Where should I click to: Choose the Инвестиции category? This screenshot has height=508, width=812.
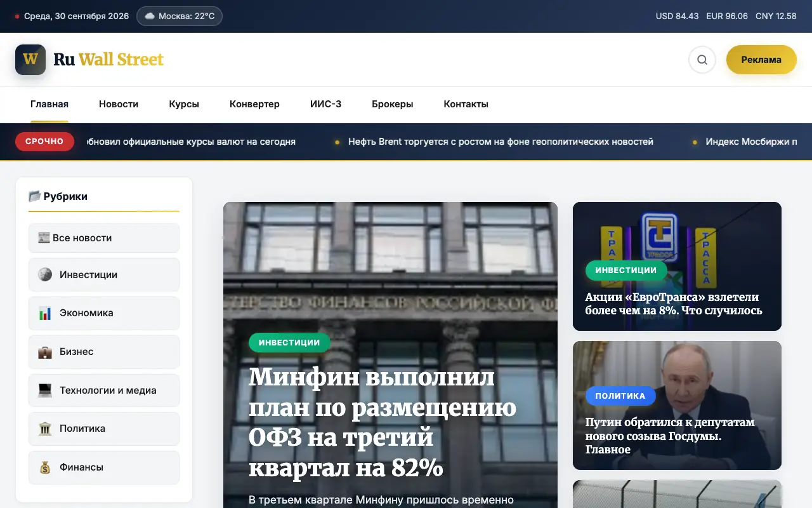click(x=104, y=275)
